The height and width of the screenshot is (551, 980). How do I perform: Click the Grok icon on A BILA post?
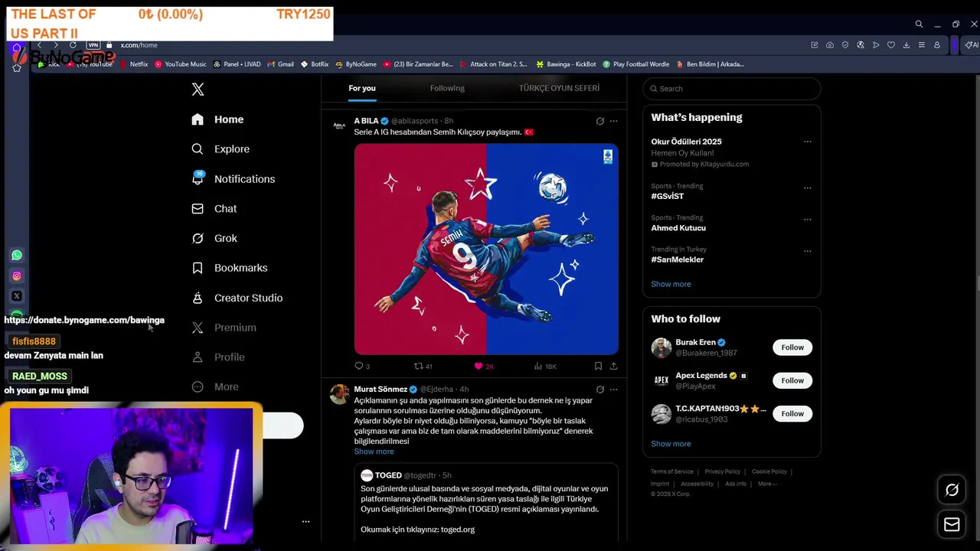600,121
